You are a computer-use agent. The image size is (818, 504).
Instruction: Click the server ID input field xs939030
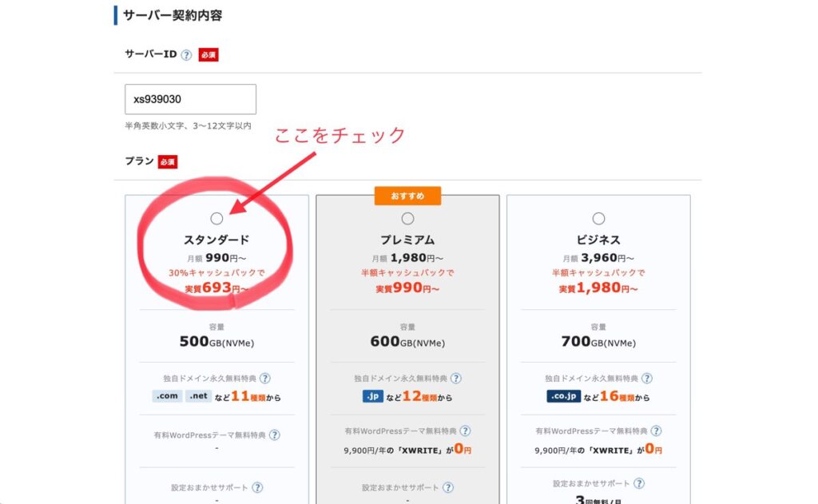pyautogui.click(x=190, y=100)
